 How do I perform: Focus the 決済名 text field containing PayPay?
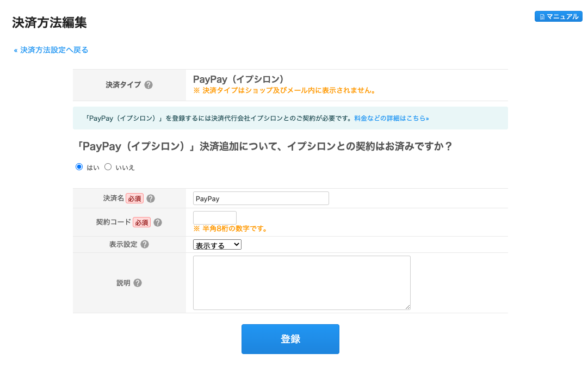coord(261,199)
